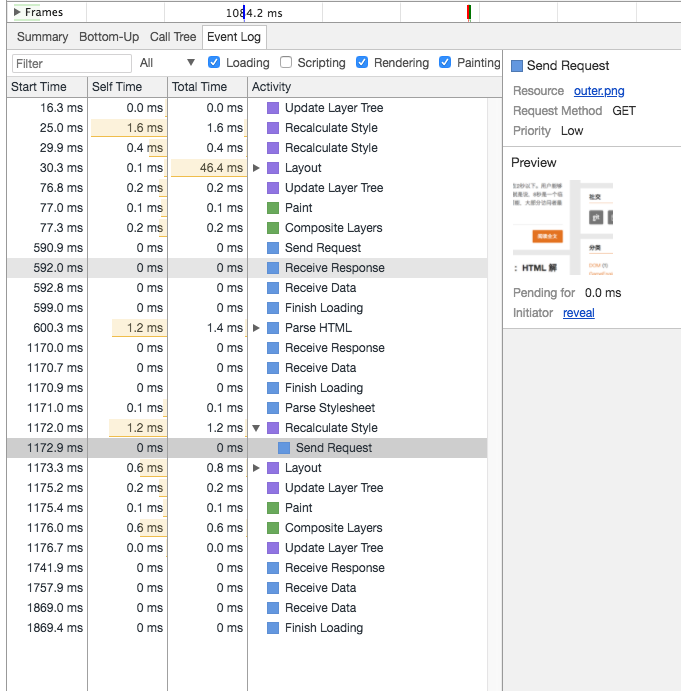Open the outer.png resource link
Viewport: 681px width, 691px height.
(x=599, y=91)
